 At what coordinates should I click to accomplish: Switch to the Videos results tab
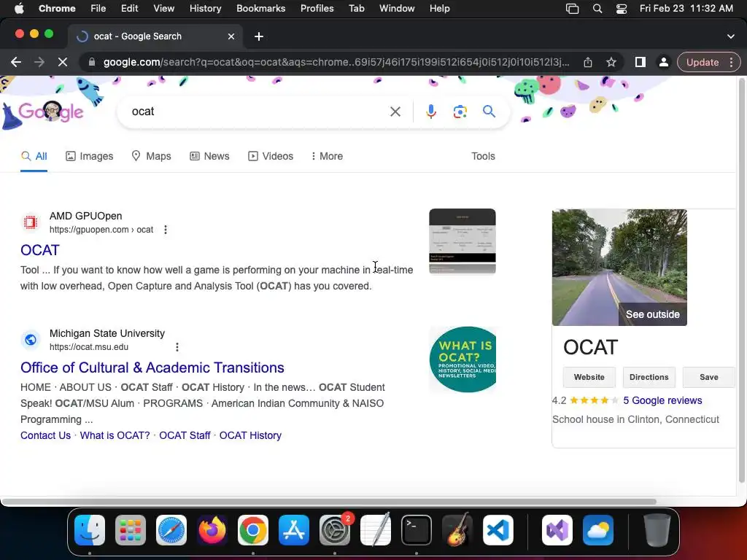tap(271, 156)
